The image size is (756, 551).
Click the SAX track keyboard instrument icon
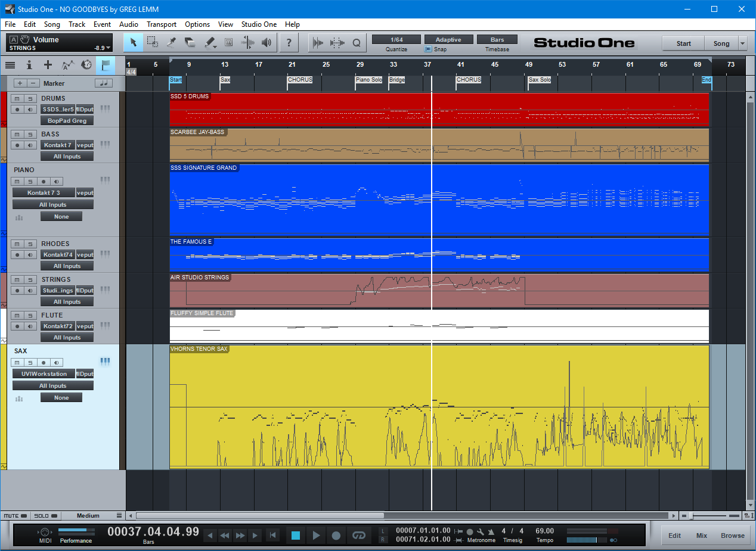pos(106,361)
